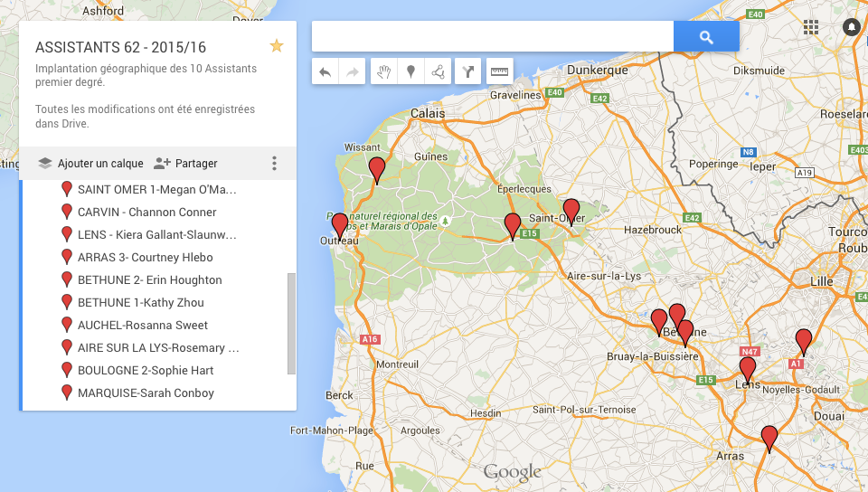The height and width of the screenshot is (492, 868).
Task: Click the map search input field
Action: [x=492, y=37]
